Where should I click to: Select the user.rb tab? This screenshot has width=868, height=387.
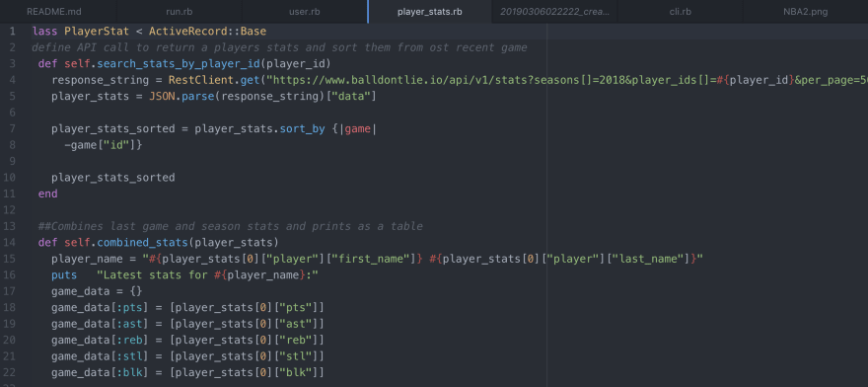coord(305,12)
